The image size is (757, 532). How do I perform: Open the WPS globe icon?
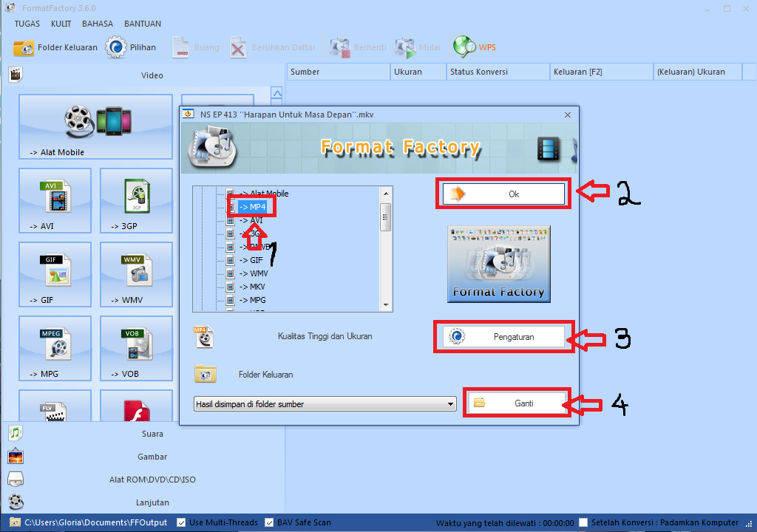point(464,47)
